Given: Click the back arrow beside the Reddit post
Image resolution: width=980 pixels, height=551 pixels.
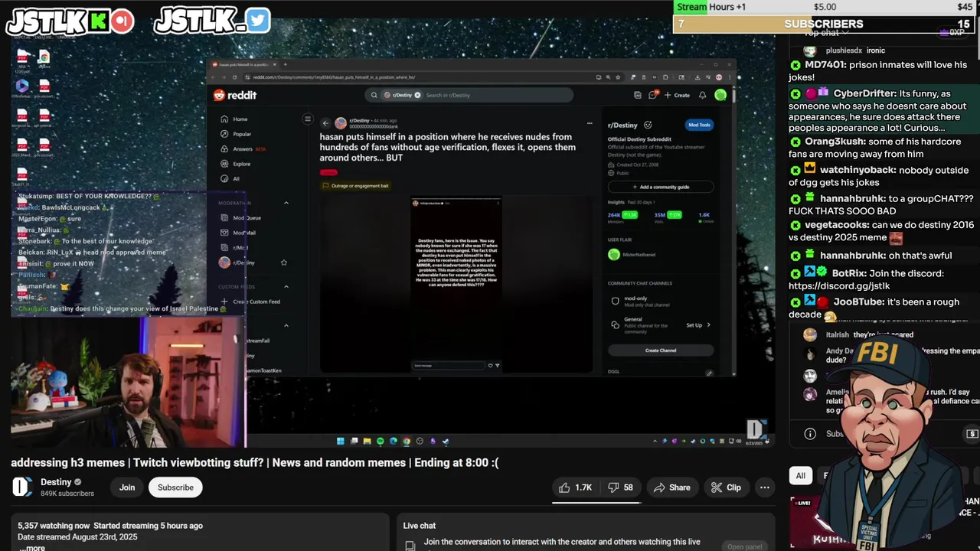Looking at the screenshot, I should click(325, 123).
